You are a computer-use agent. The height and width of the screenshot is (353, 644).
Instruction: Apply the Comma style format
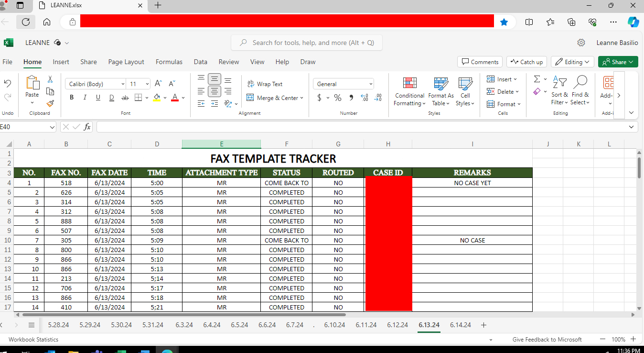351,98
